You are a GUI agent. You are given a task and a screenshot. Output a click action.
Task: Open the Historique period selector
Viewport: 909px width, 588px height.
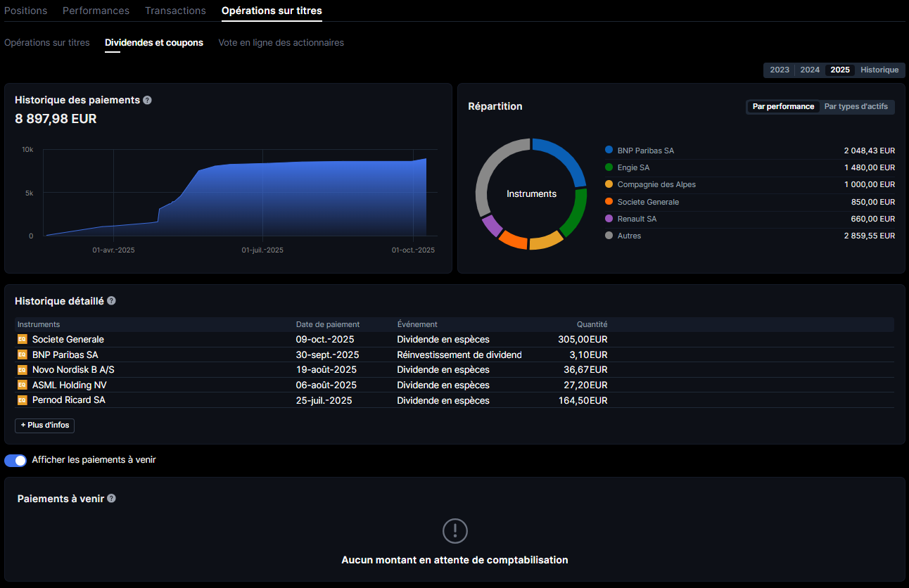[x=879, y=70]
